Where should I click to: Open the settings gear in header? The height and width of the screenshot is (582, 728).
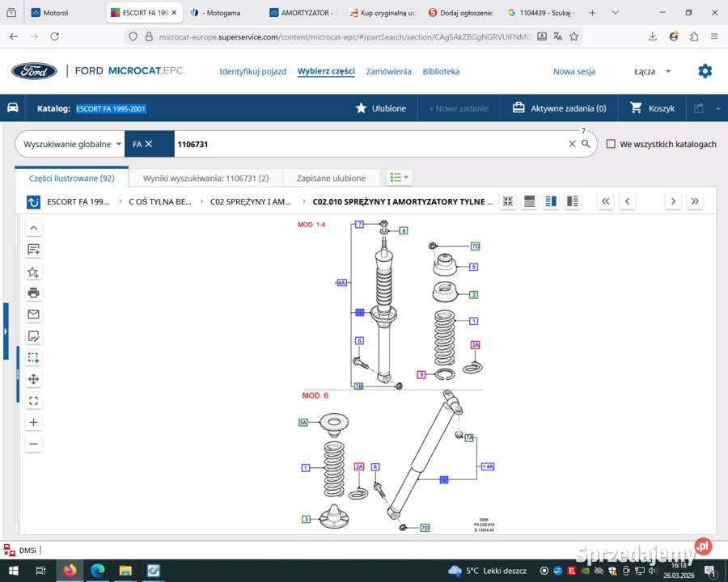click(x=705, y=71)
